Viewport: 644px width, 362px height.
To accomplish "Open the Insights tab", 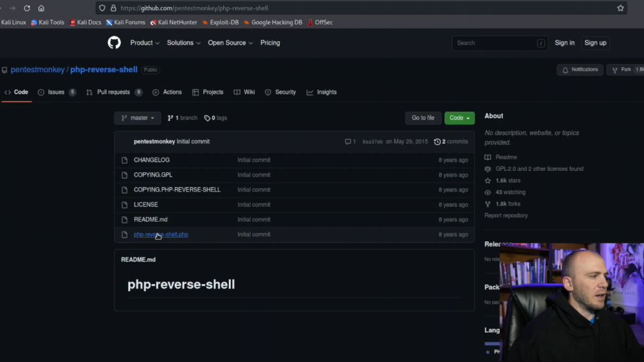I will (321, 92).
